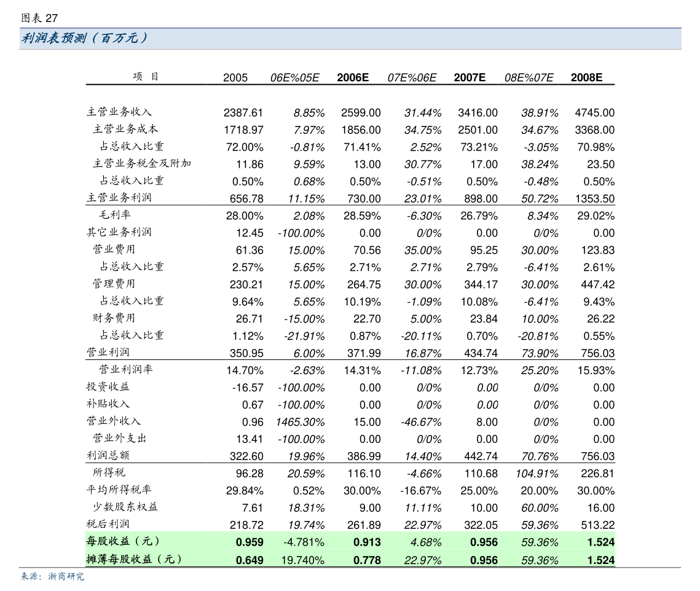Click the -4.781% percentage cell

[x=304, y=542]
